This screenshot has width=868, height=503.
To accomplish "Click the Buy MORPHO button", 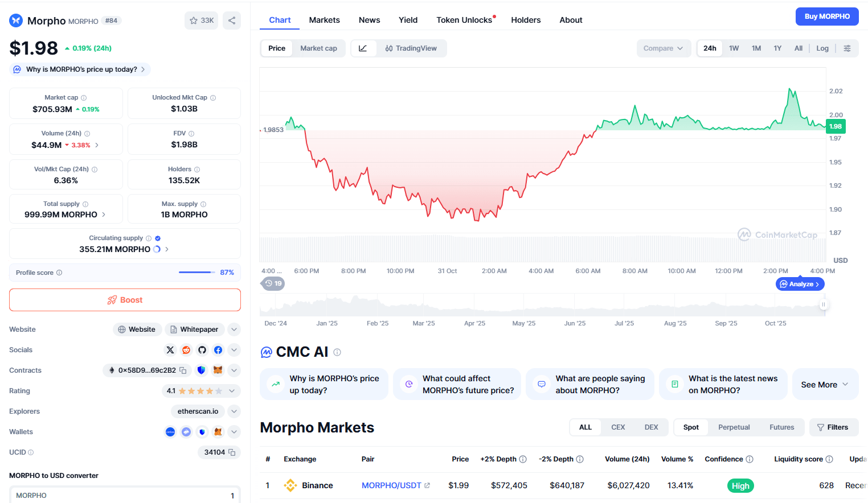I will (x=827, y=17).
